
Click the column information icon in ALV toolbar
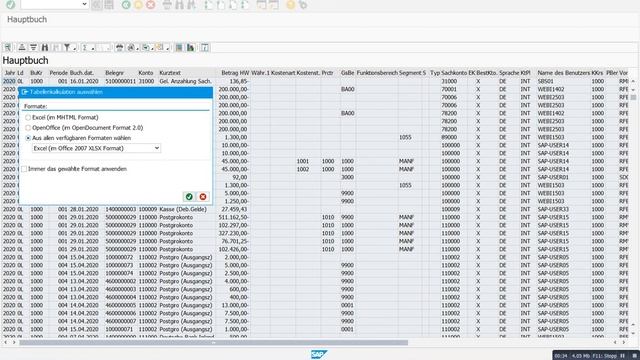click(x=205, y=48)
